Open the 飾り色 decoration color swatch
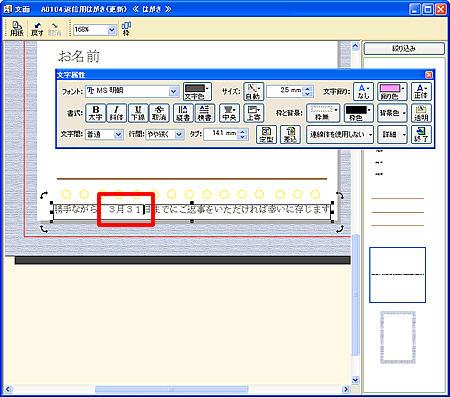 [x=392, y=92]
